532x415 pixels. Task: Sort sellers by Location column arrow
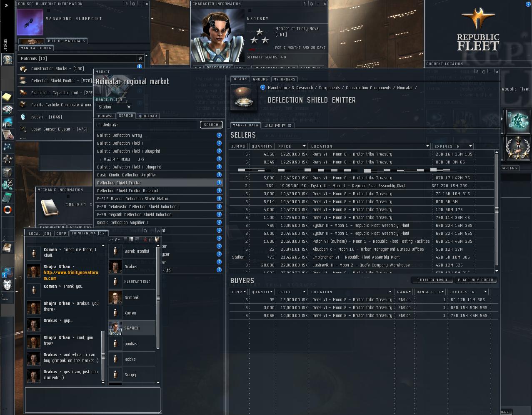pos(427,146)
